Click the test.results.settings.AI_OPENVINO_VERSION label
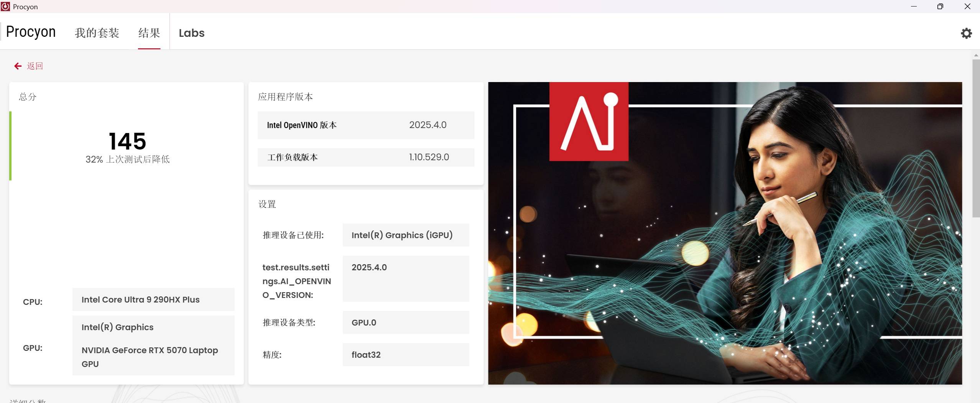This screenshot has width=980, height=403. pyautogui.click(x=297, y=281)
